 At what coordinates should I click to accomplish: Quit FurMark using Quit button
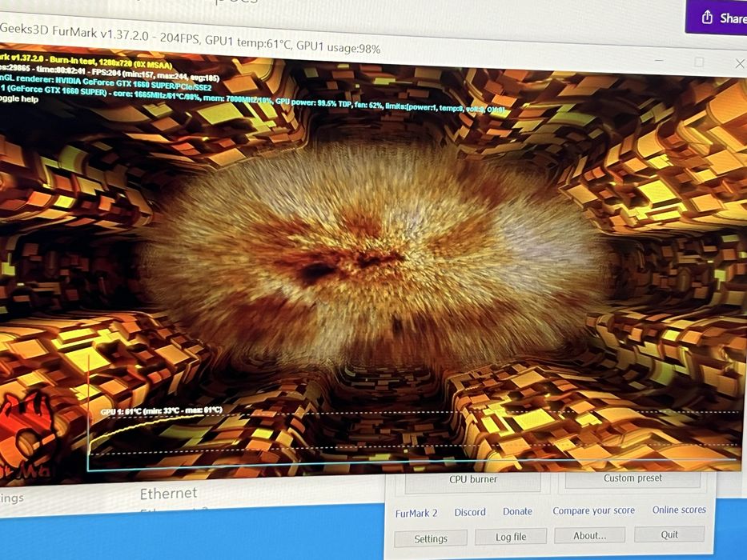tap(669, 534)
